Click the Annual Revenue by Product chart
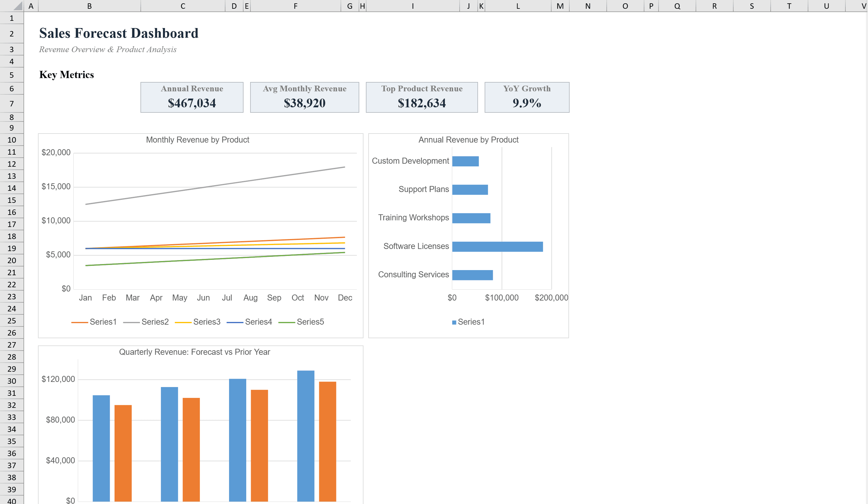 pyautogui.click(x=468, y=234)
